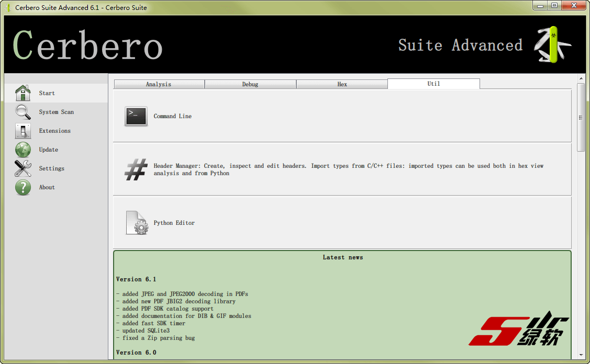Open the Python Editor file icon
Screen dimensions: 590x364
pos(136,223)
